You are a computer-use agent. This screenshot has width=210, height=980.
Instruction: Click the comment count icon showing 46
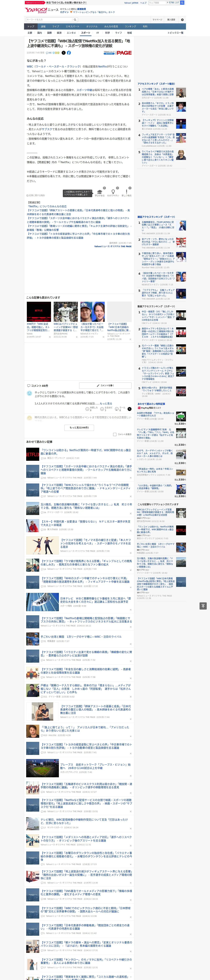[49, 53]
